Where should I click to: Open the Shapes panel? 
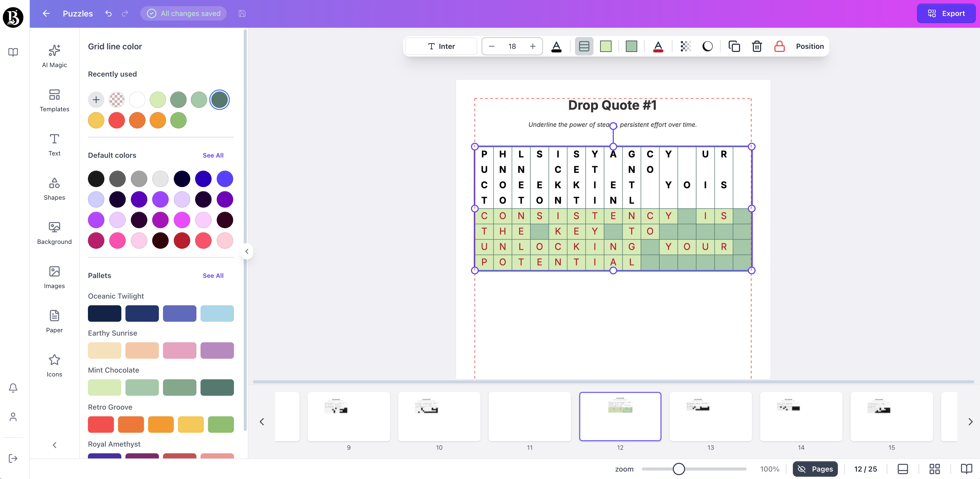pyautogui.click(x=54, y=189)
